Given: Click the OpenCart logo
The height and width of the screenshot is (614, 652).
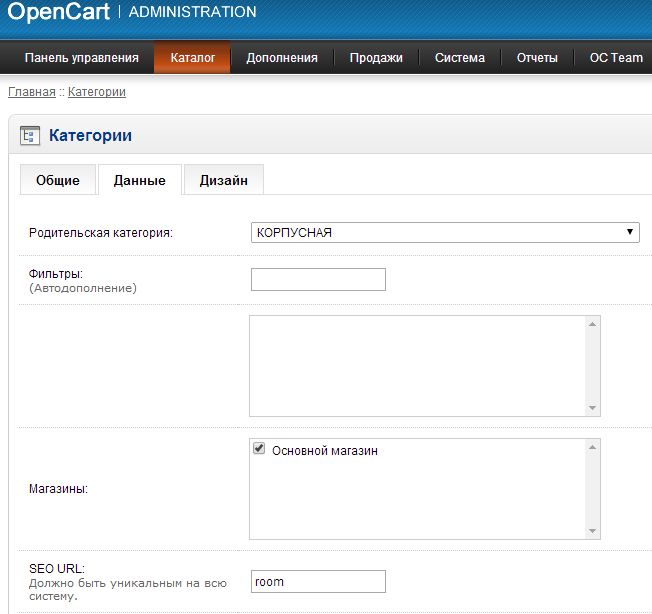Looking at the screenshot, I should [58, 12].
